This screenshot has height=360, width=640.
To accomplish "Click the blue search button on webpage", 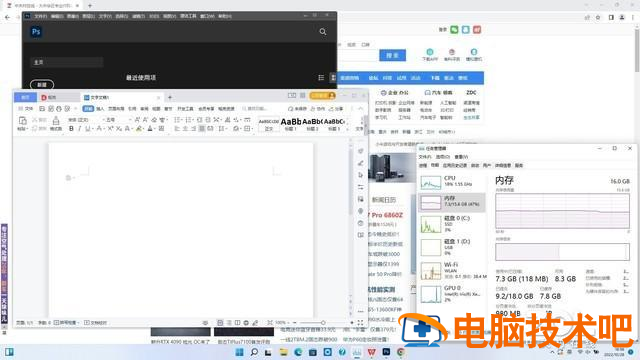I will pos(392,55).
